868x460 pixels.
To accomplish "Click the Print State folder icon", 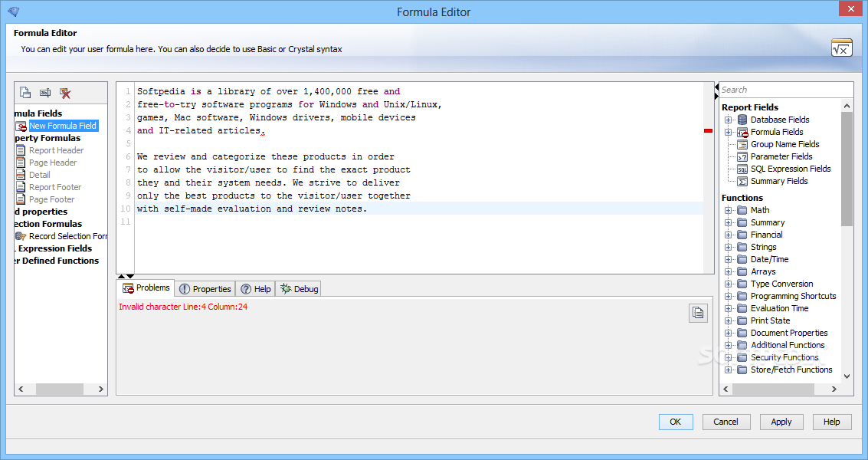I will tap(742, 321).
